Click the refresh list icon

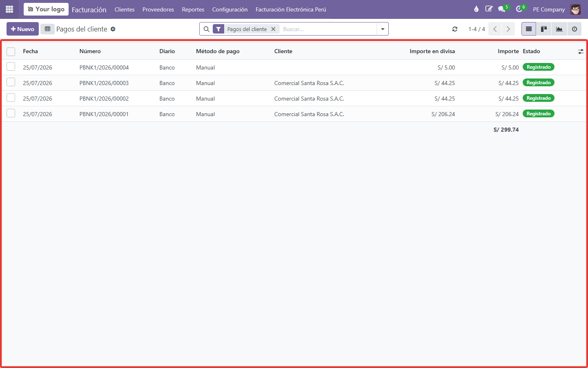pos(454,29)
